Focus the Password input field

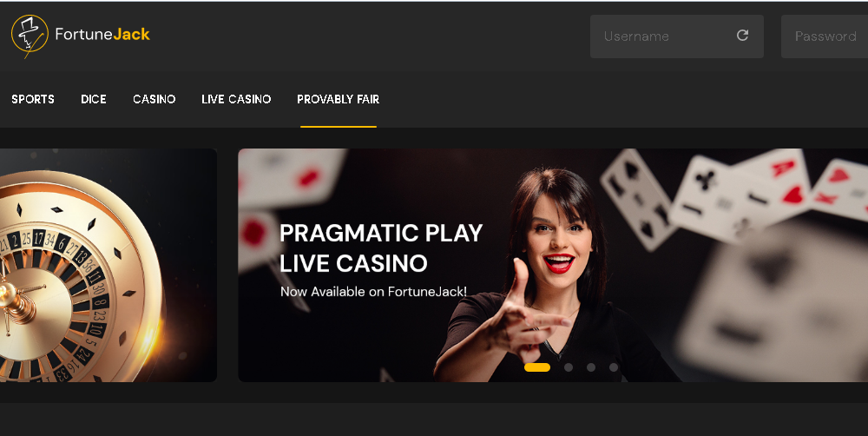pyautogui.click(x=825, y=36)
